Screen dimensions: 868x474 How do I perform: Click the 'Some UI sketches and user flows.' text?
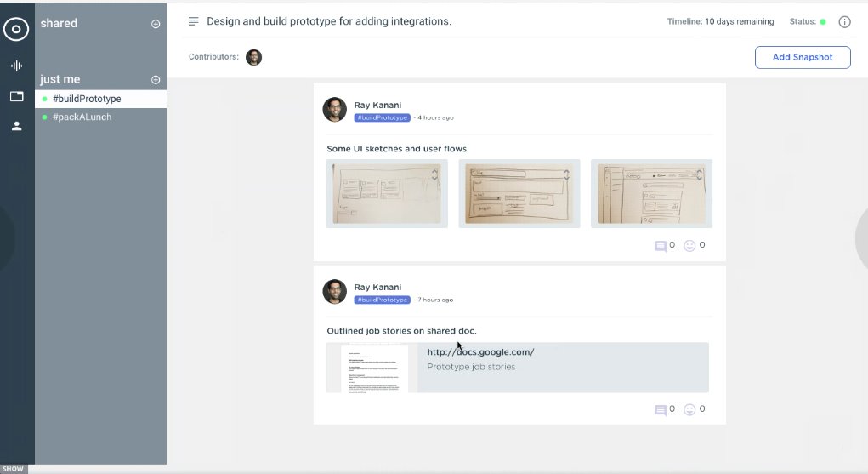398,149
